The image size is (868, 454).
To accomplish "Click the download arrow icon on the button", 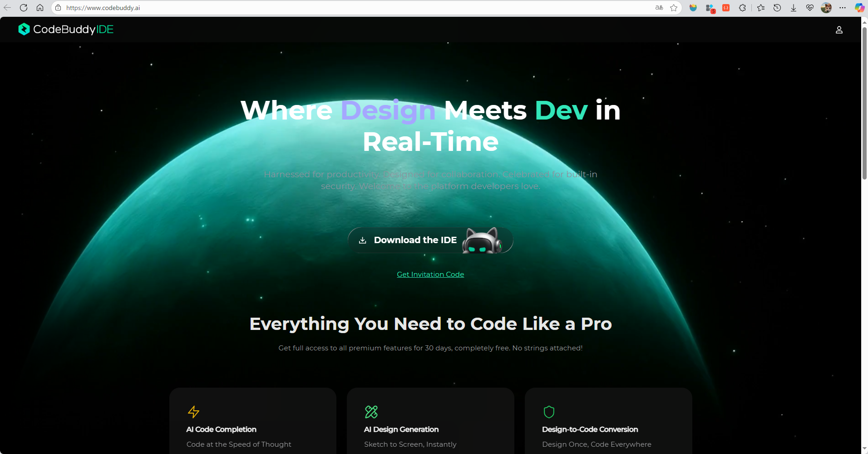I will pyautogui.click(x=362, y=240).
